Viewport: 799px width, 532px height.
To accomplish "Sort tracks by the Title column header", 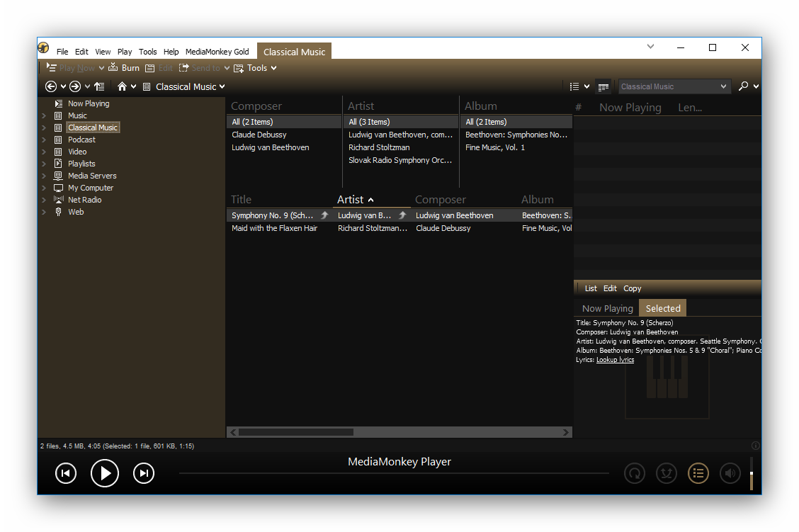I will [241, 199].
